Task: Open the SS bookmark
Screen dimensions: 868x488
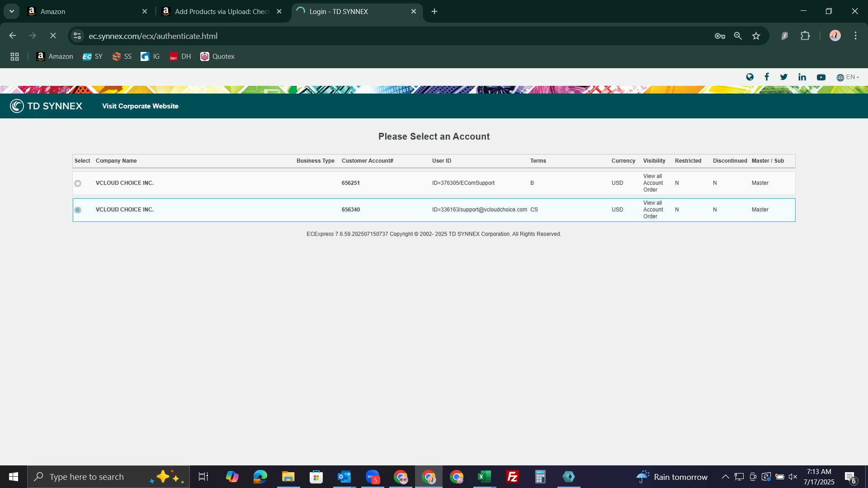Action: [122, 56]
